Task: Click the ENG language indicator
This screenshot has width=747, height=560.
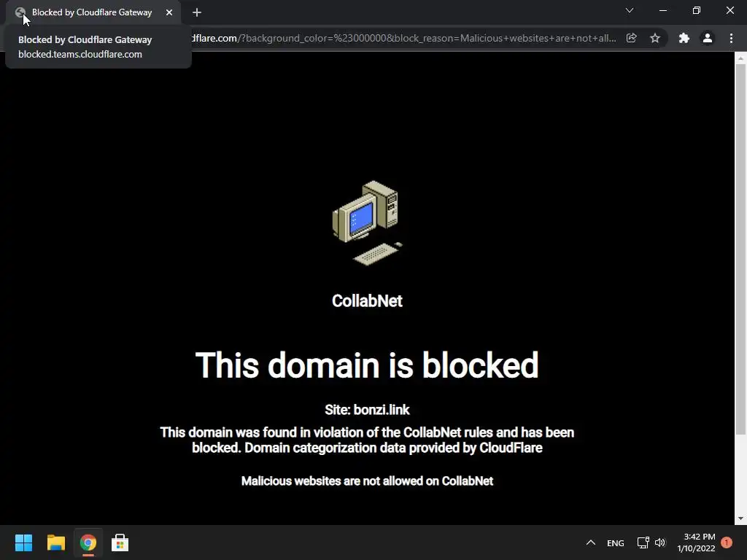Action: click(x=616, y=543)
